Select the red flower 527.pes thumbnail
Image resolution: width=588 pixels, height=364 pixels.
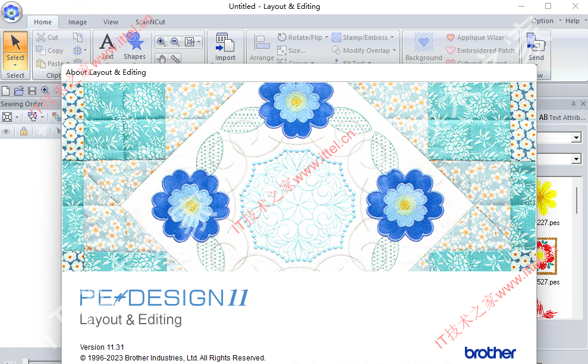pos(547,257)
